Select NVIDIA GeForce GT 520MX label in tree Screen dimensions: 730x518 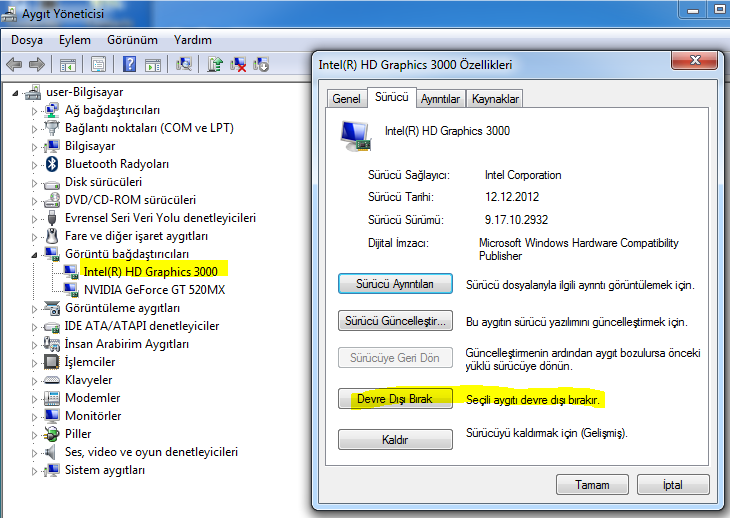pyautogui.click(x=155, y=289)
